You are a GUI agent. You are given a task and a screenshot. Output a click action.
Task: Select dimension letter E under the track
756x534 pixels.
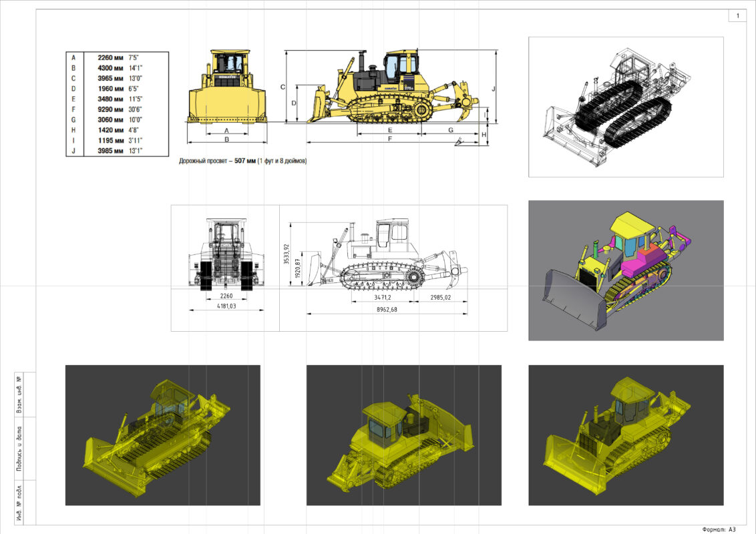390,130
